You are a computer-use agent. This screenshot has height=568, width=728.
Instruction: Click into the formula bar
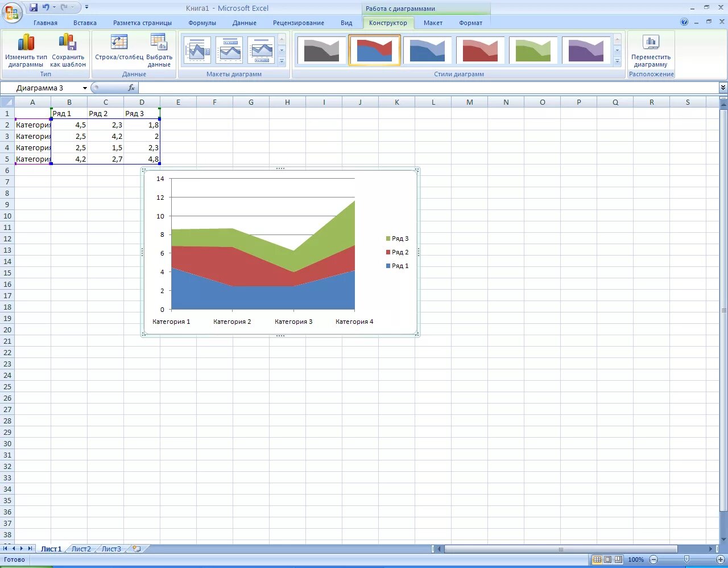[428, 88]
